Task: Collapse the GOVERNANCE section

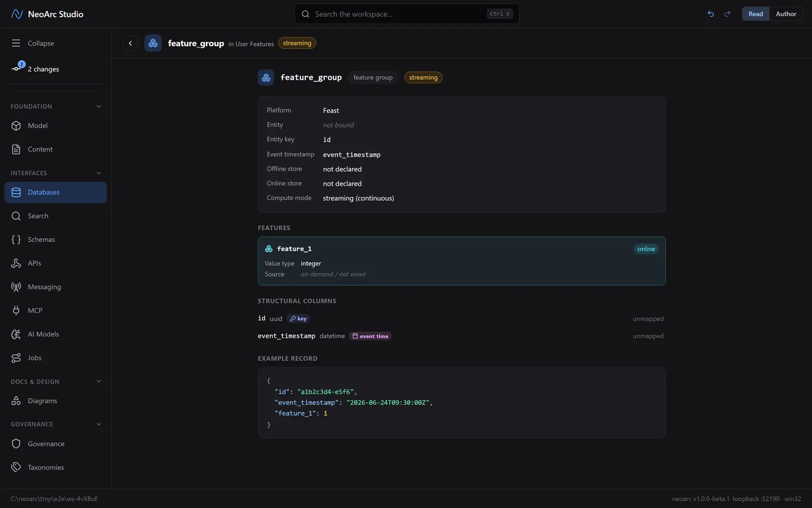Action: point(99,424)
